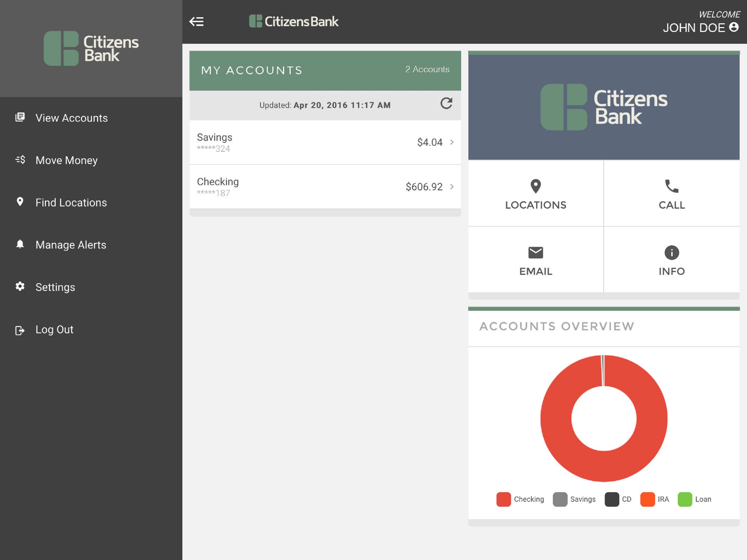Select Find Locations in the sidebar
Viewport: 747px width, 560px height.
tap(71, 202)
